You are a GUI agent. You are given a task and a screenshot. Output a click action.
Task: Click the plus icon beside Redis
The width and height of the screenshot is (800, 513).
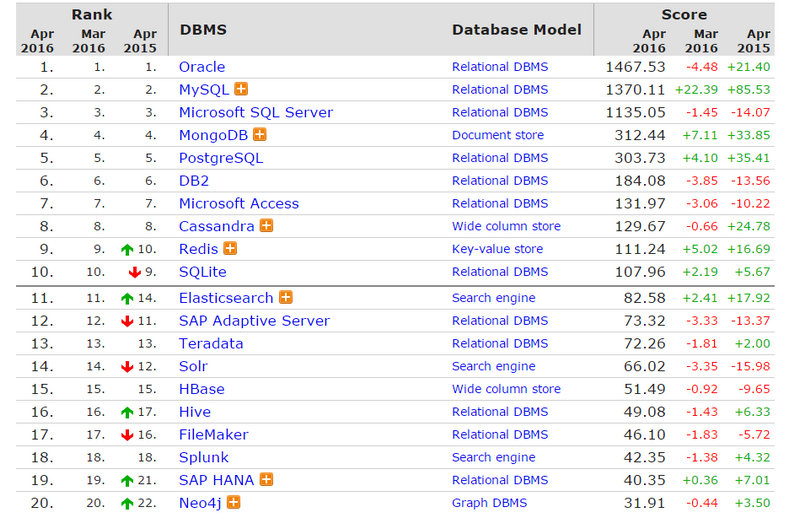tap(230, 249)
